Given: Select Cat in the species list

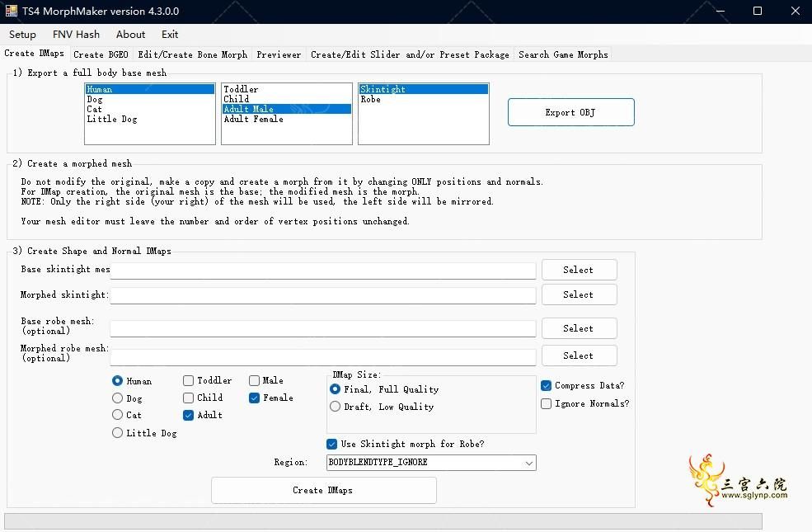Looking at the screenshot, I should pos(150,109).
